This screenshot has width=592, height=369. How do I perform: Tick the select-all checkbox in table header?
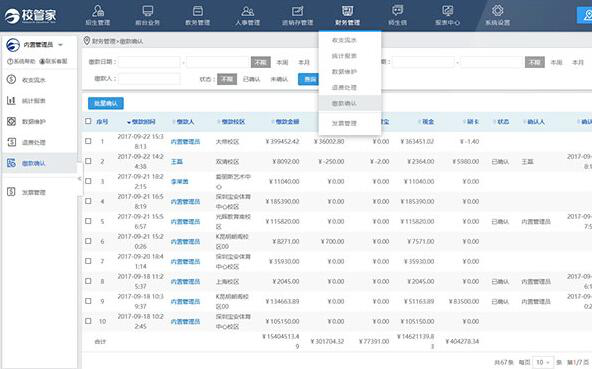tap(88, 121)
